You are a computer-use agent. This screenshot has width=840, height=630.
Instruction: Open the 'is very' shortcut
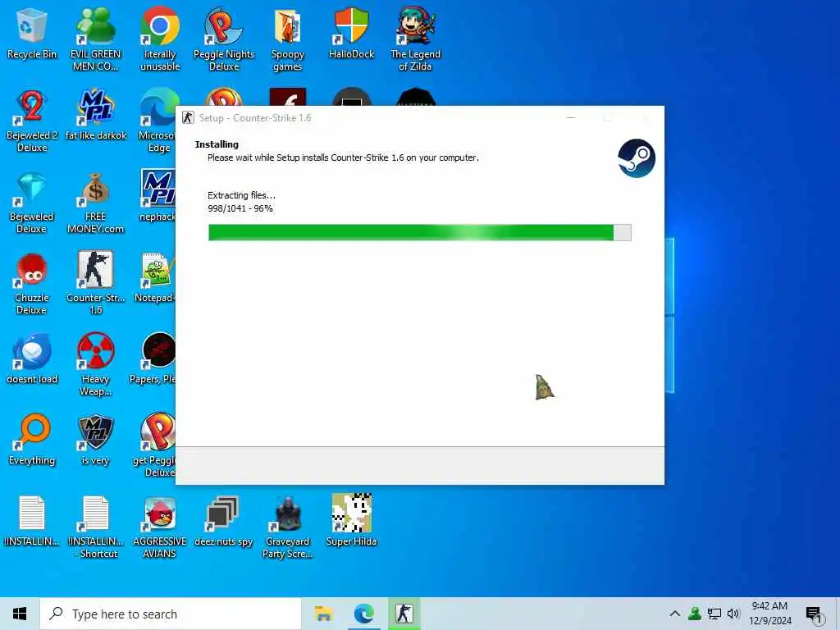tap(95, 441)
